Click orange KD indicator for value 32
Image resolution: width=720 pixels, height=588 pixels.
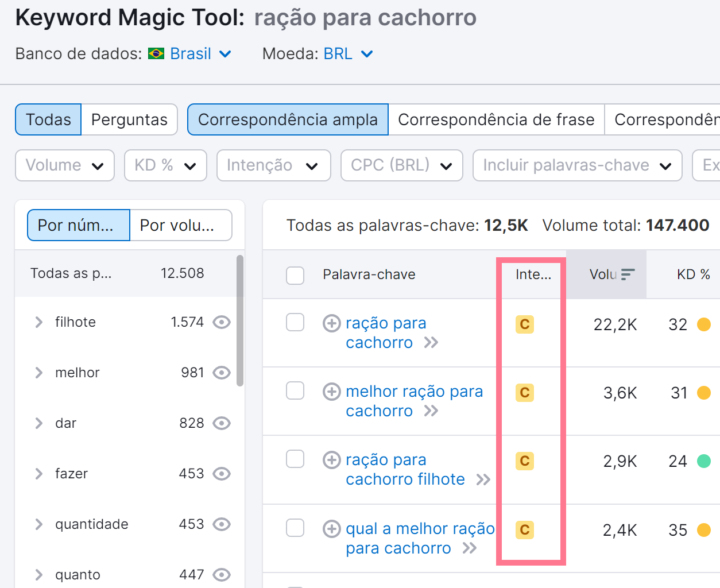tap(704, 324)
